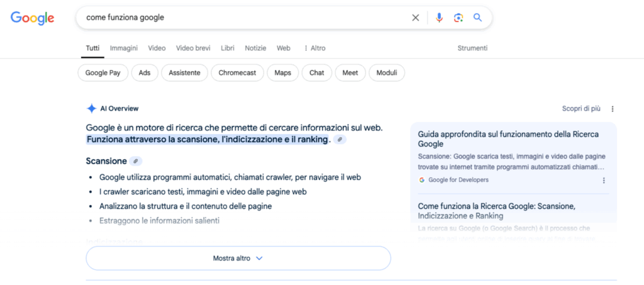This screenshot has height=285, width=644.
Task: Click the AI Overview label
Action: 119,109
